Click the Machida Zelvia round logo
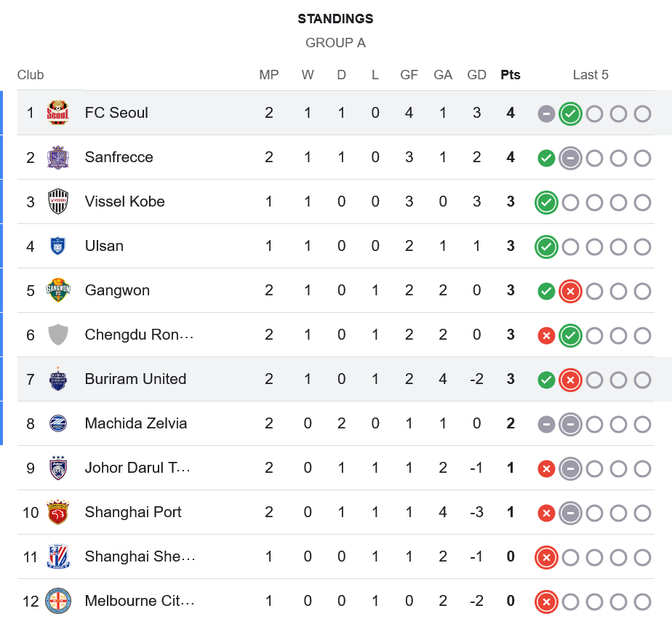Screen dimensions: 672x635 pos(58,423)
